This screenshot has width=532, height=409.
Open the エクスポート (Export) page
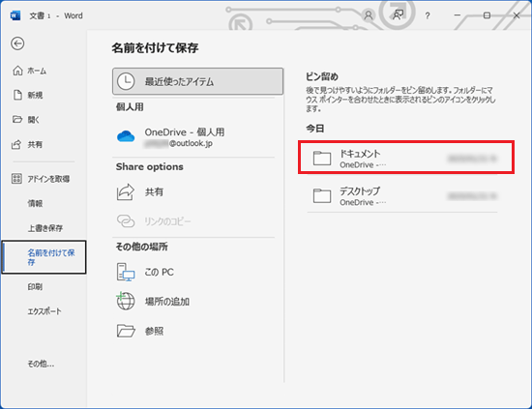pyautogui.click(x=44, y=311)
